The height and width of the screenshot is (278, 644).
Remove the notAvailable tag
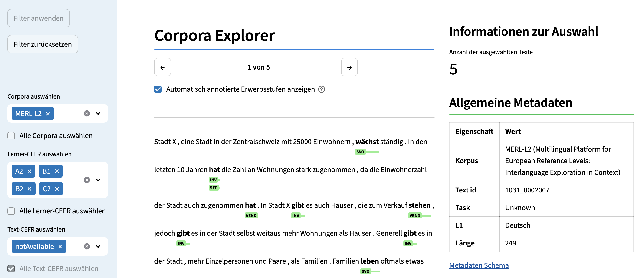pyautogui.click(x=60, y=246)
